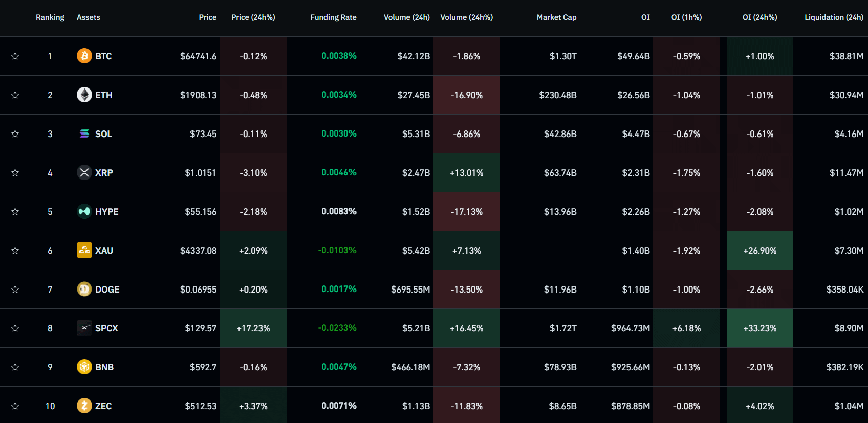Click the Bitcoin coin logo icon

pyautogui.click(x=84, y=56)
